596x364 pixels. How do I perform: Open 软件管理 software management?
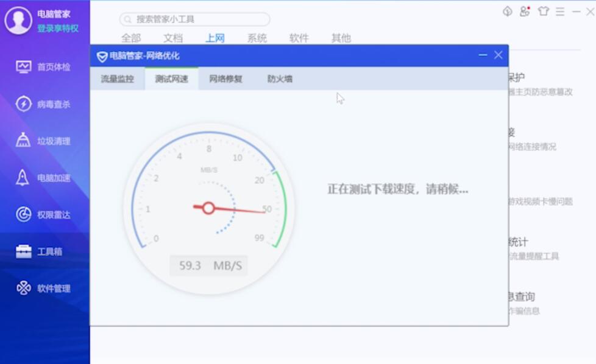[43, 288]
